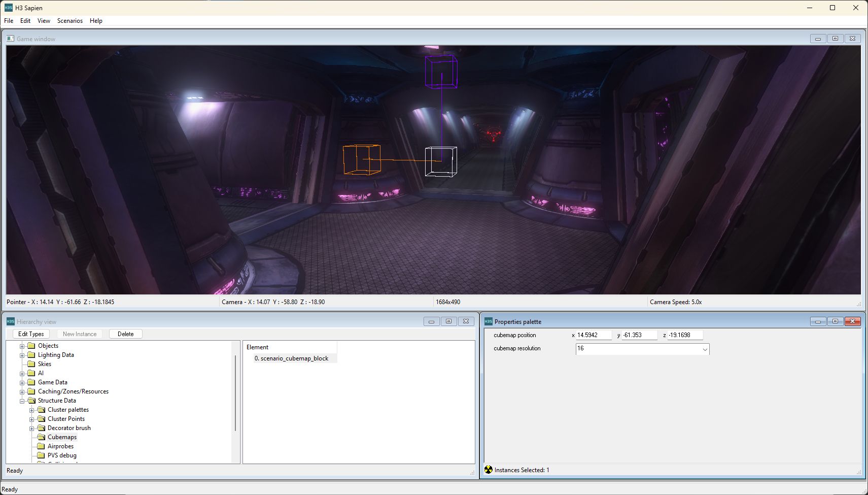Select the 0. scenario_cubemap_block element

291,358
